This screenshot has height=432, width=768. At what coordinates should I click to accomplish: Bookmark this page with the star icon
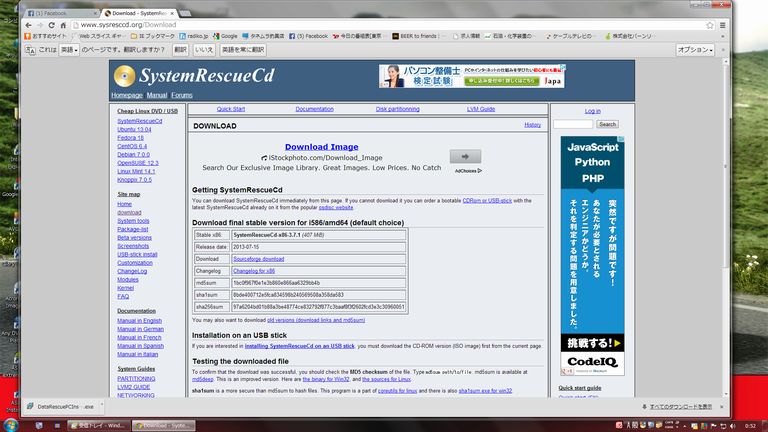[x=710, y=25]
